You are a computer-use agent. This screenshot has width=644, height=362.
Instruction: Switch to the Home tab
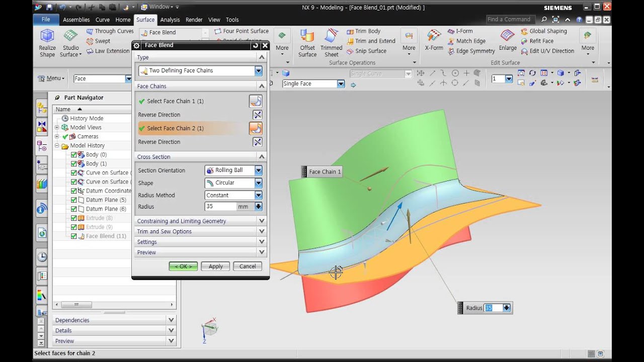[x=123, y=20]
